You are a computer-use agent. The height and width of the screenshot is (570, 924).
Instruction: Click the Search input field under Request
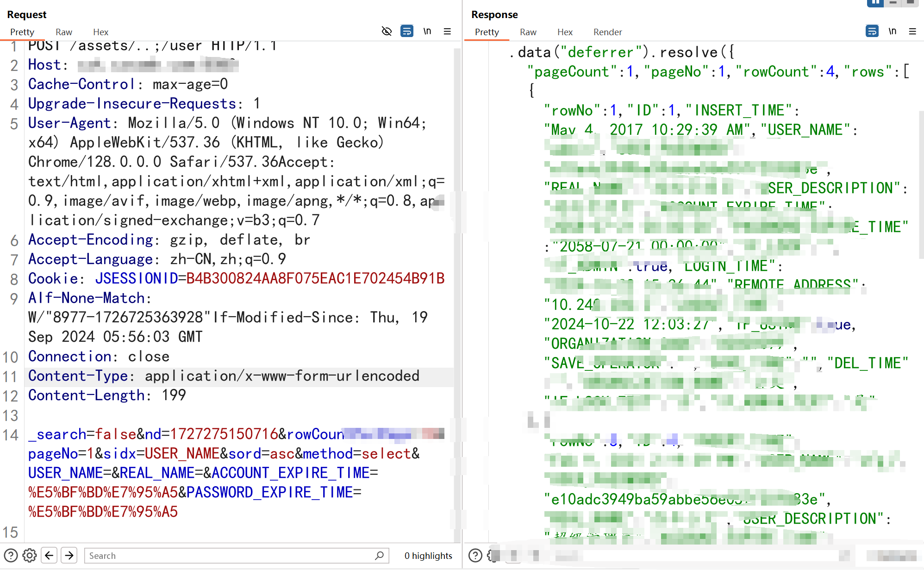(231, 555)
